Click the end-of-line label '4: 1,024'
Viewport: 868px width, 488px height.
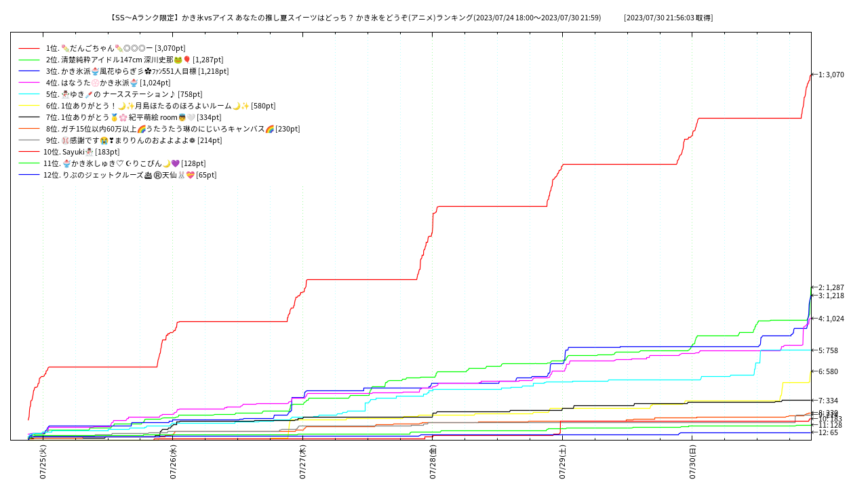tap(831, 319)
